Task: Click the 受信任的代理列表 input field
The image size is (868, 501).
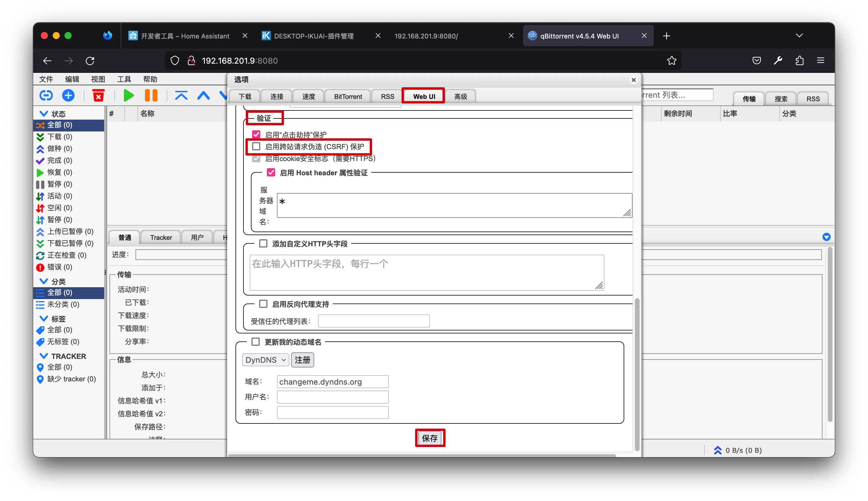Action: [x=374, y=321]
